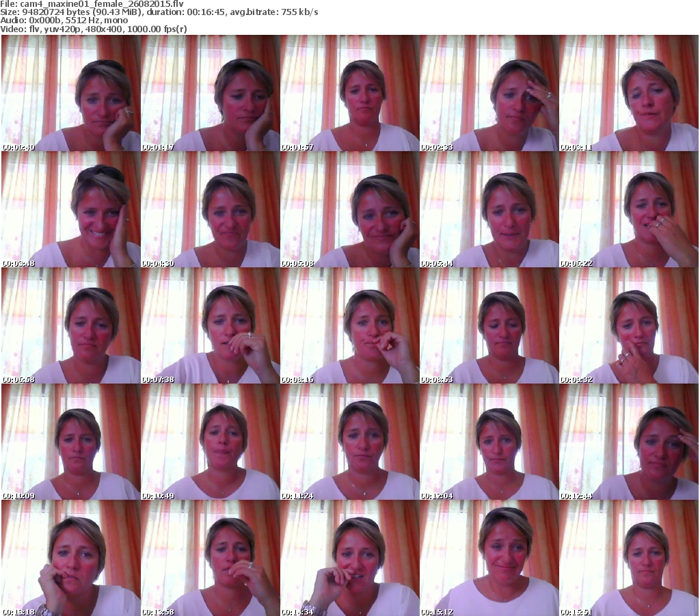This screenshot has width=700, height=616.
Task: Select the frame captured at 00:02:33
Action: click(x=489, y=93)
